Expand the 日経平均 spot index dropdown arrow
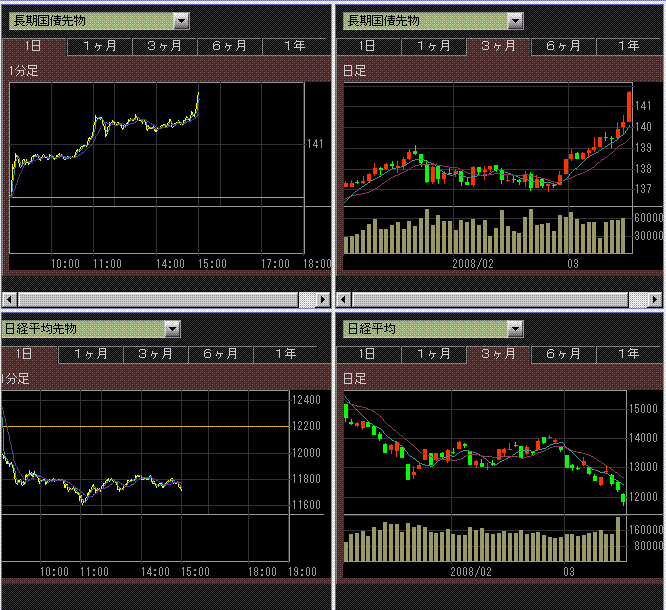 [x=514, y=328]
